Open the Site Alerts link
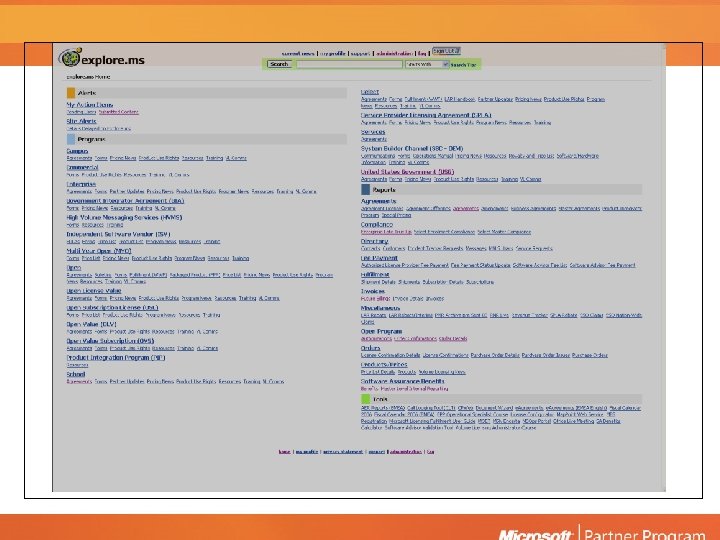 81,121
